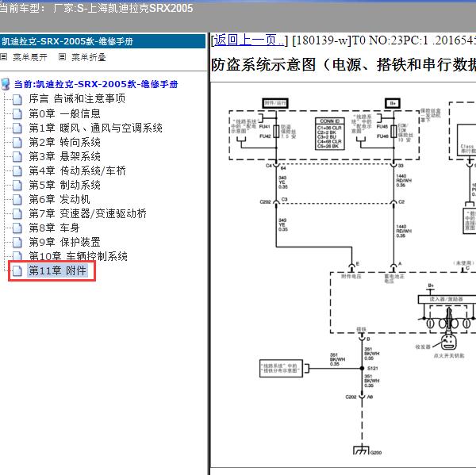Click the page icon for 第9章 保护装置
This screenshot has height=475, width=476.
[x=17, y=242]
